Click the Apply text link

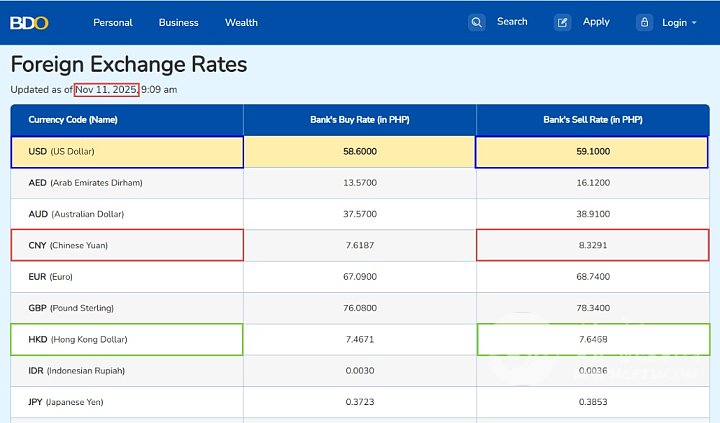point(596,22)
